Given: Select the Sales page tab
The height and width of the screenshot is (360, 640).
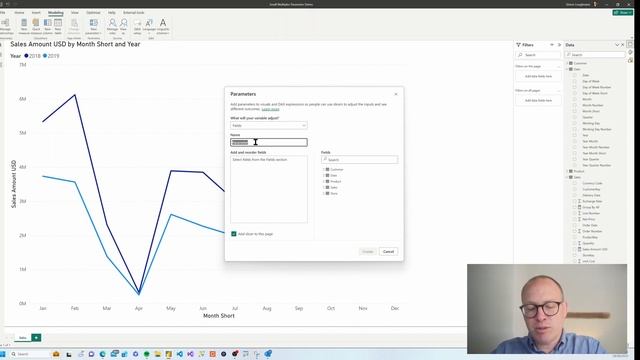Looking at the screenshot, I should (x=23, y=338).
